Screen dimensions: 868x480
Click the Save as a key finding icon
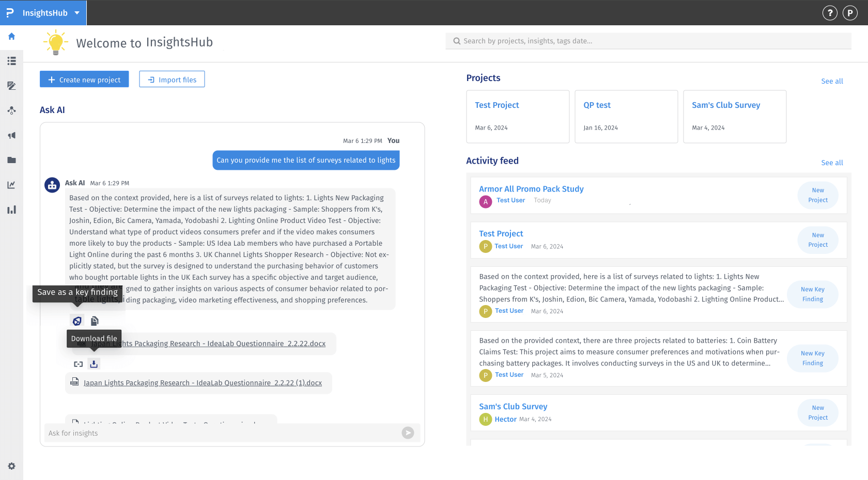tap(77, 321)
